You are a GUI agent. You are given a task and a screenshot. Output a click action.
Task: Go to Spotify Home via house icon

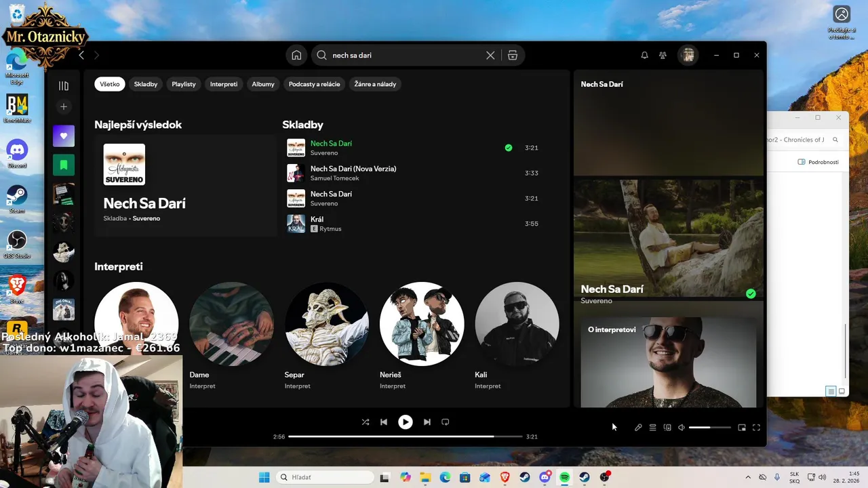(296, 56)
